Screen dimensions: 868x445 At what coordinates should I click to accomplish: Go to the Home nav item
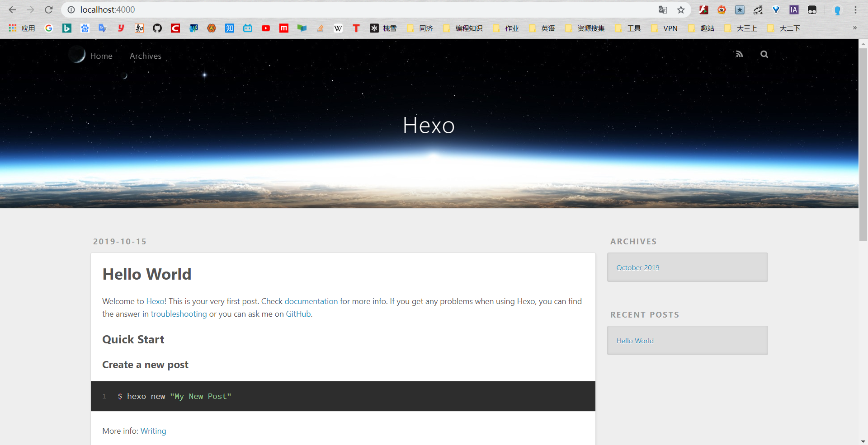pos(101,56)
